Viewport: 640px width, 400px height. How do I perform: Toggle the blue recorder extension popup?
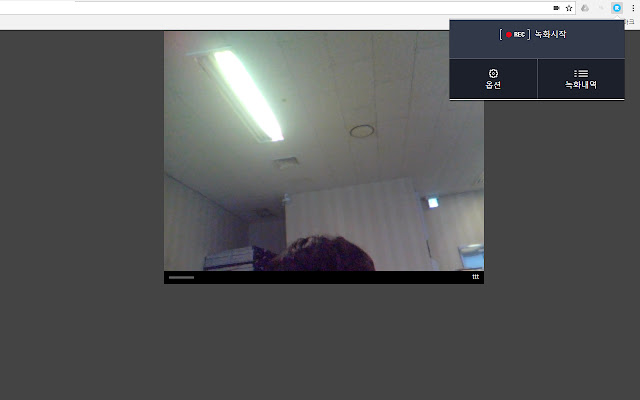617,7
